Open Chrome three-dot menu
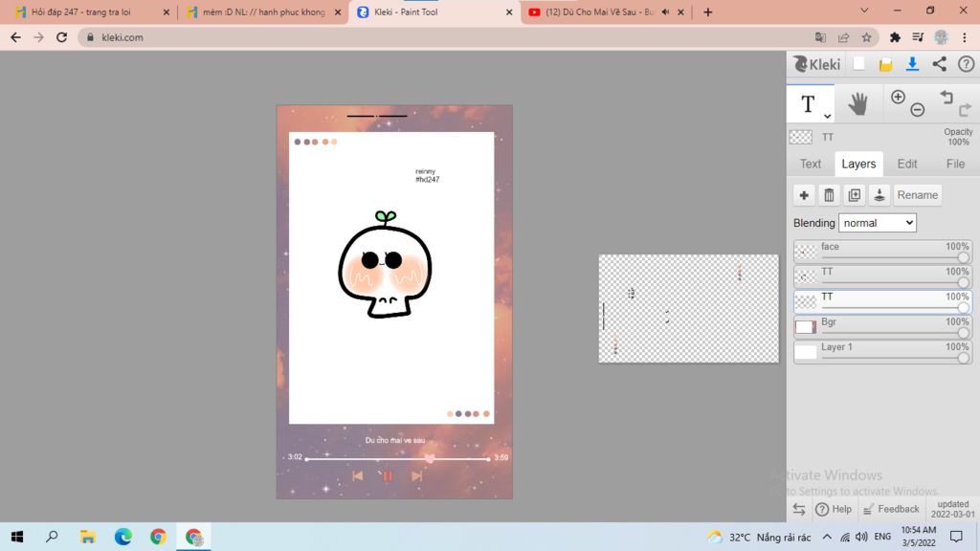This screenshot has height=551, width=980. [x=965, y=37]
